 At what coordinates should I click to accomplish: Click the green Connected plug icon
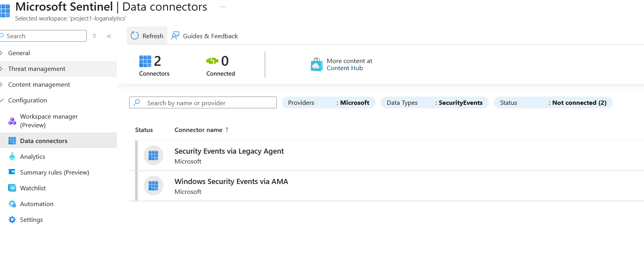coord(212,61)
